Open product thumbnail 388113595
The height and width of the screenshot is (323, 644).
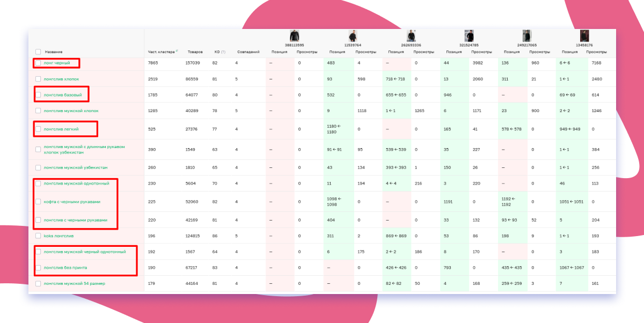point(294,36)
